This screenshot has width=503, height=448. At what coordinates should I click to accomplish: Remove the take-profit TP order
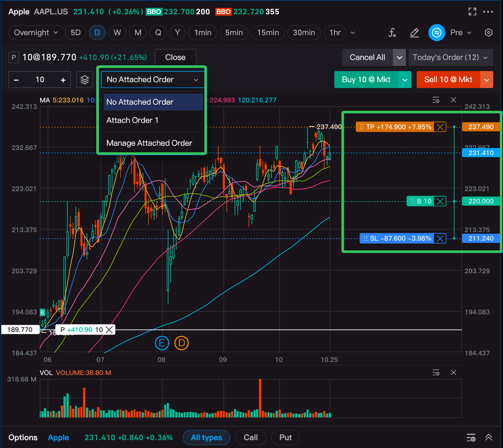[x=440, y=127]
